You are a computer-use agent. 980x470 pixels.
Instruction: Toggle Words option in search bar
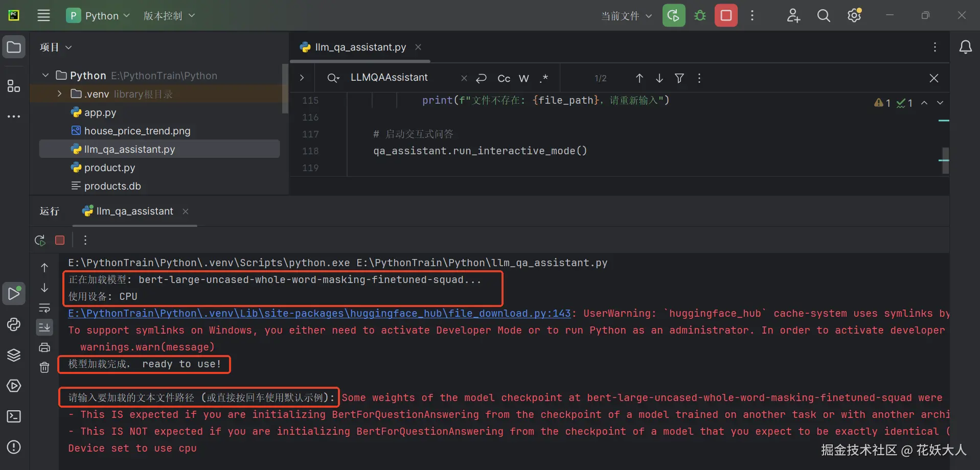pos(523,78)
